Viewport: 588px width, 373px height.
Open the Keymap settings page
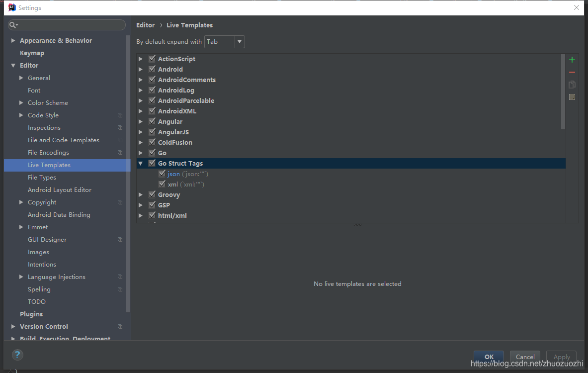32,53
